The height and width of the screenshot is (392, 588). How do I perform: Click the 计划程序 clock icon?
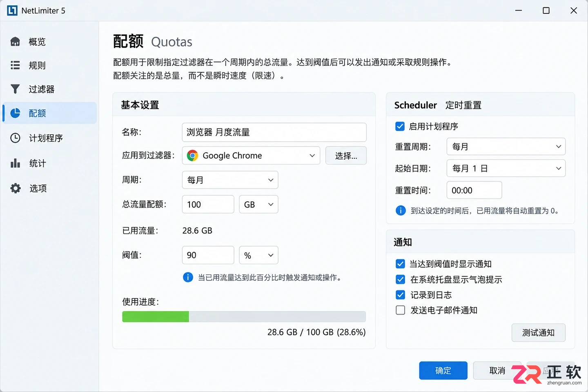(15, 138)
